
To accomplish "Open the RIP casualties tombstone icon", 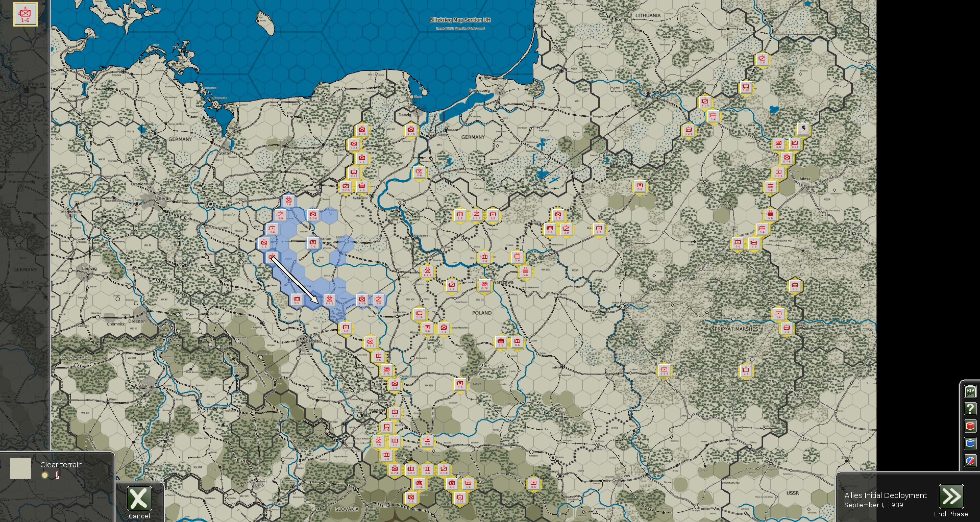I will pyautogui.click(x=970, y=391).
